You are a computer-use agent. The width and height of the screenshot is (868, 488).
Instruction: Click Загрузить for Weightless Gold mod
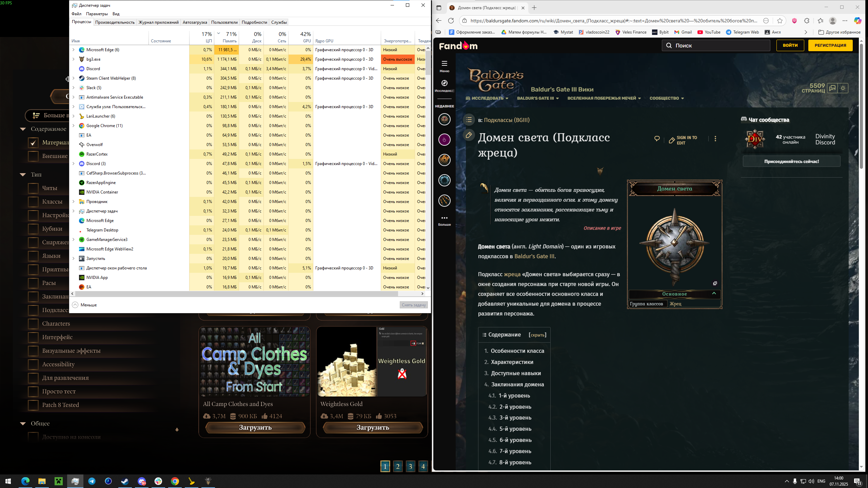coord(373,428)
